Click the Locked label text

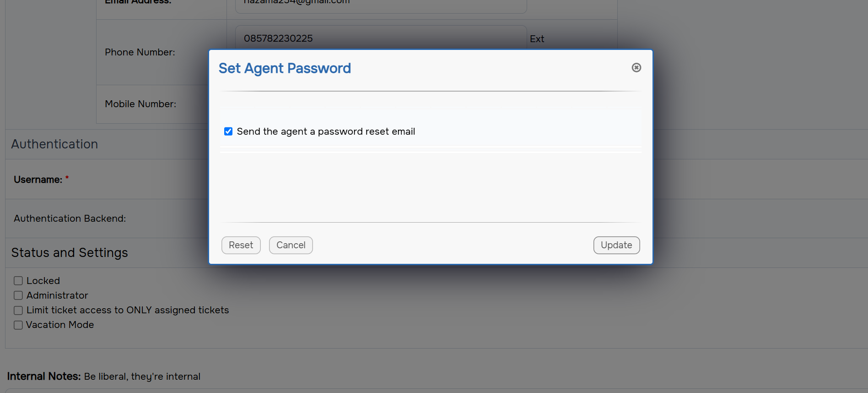43,281
